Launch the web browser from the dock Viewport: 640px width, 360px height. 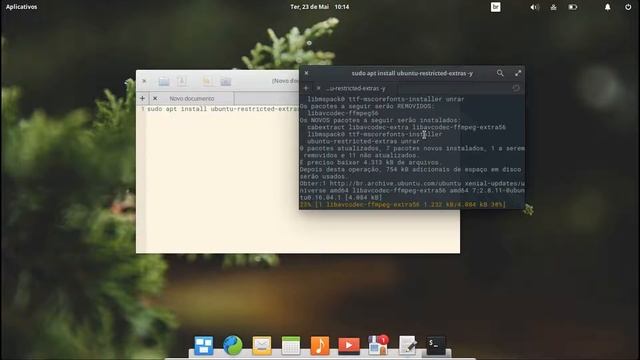tap(233, 345)
